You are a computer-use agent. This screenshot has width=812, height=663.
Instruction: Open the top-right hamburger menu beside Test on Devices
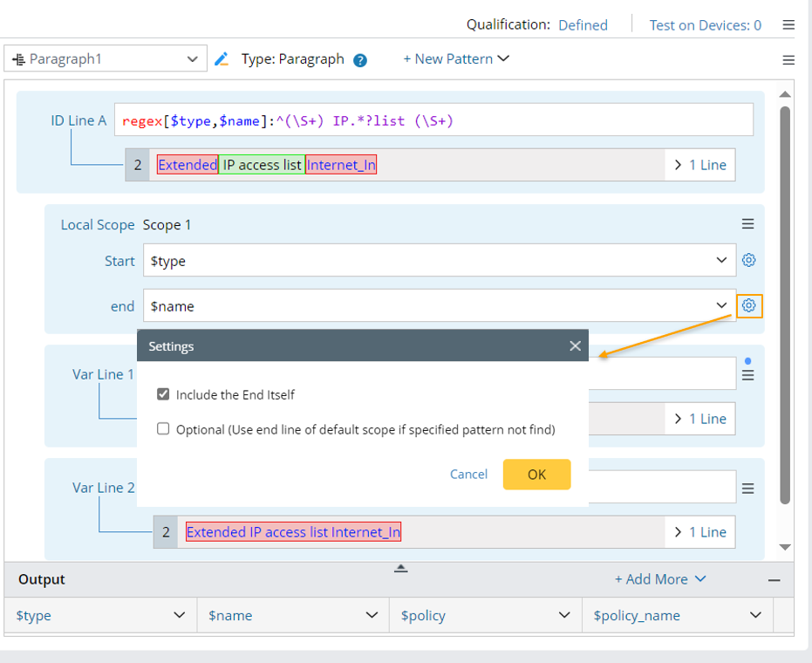(788, 24)
